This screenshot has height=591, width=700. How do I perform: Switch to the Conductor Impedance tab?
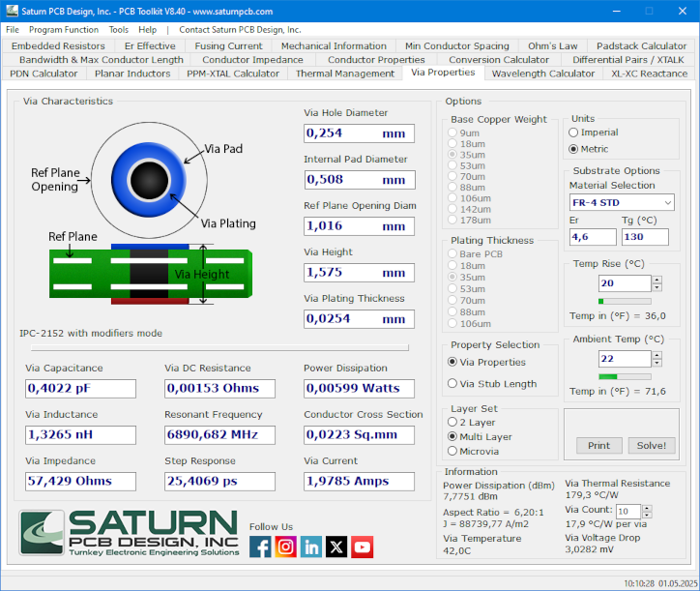252,60
